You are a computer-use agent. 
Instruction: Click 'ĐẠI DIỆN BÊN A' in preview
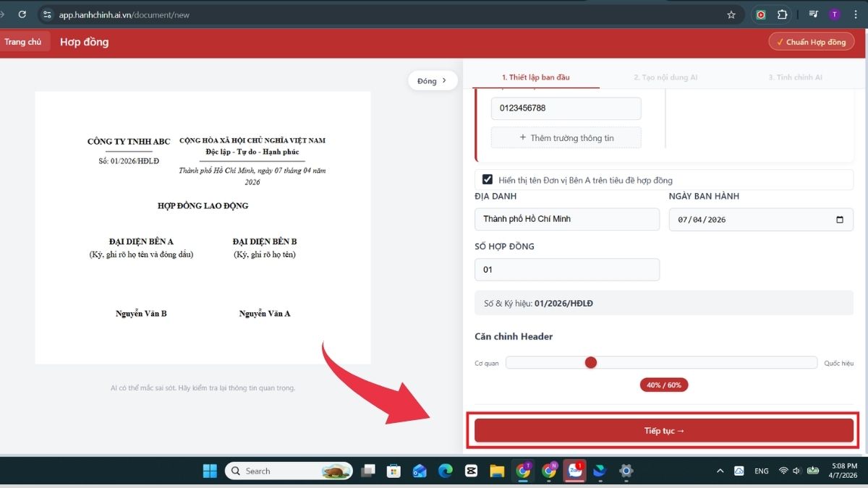click(x=141, y=241)
